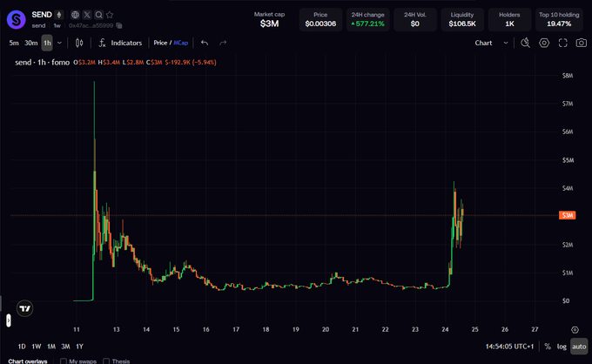Select the 5m timeframe
Image resolution: width=592 pixels, height=364 pixels.
point(14,43)
